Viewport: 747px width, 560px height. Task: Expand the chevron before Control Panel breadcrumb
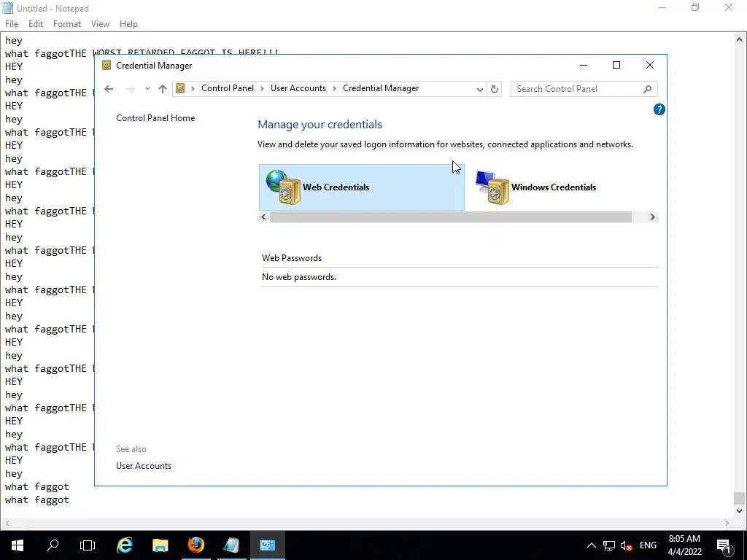[x=193, y=88]
